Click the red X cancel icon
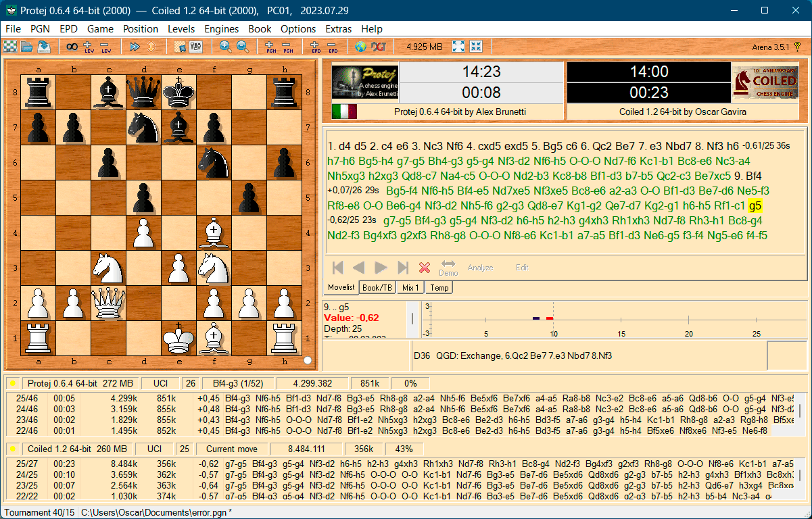 tap(425, 268)
